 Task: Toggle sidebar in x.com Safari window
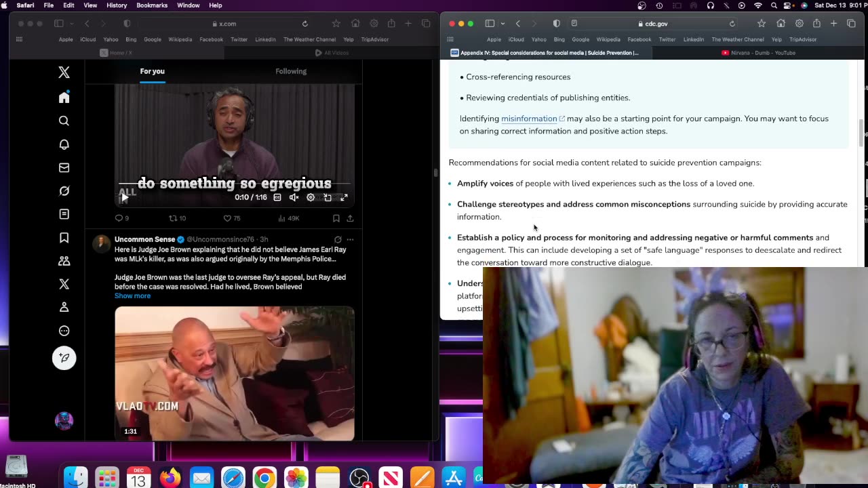58,24
